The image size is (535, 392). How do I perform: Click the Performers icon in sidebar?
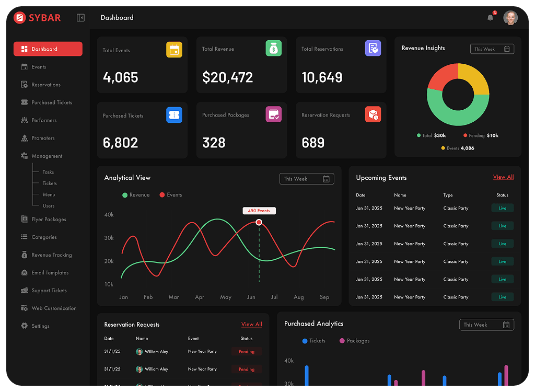[x=24, y=120]
